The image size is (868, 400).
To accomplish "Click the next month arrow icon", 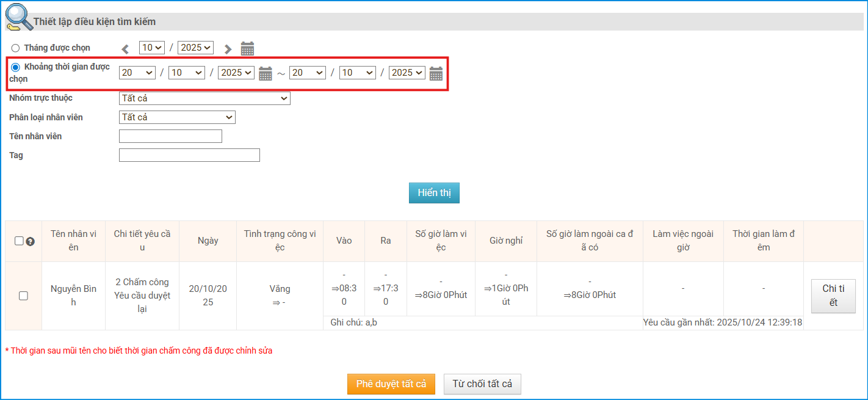I will pyautogui.click(x=228, y=49).
